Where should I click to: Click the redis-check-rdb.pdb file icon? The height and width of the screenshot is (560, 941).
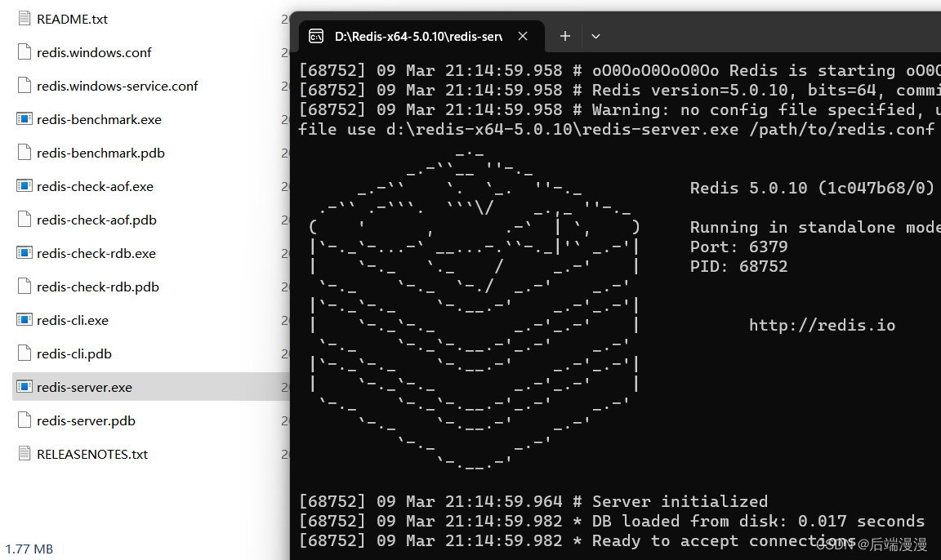point(24,287)
